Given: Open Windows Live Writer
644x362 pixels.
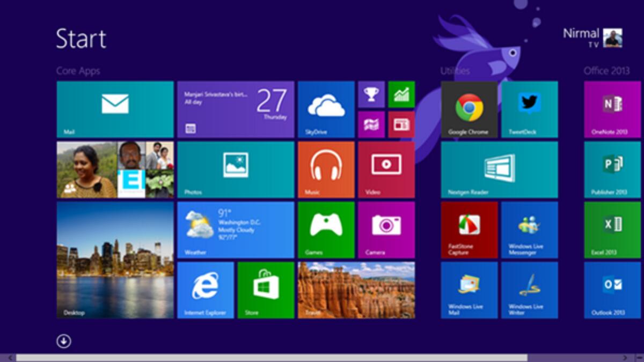Looking at the screenshot, I should [529, 290].
